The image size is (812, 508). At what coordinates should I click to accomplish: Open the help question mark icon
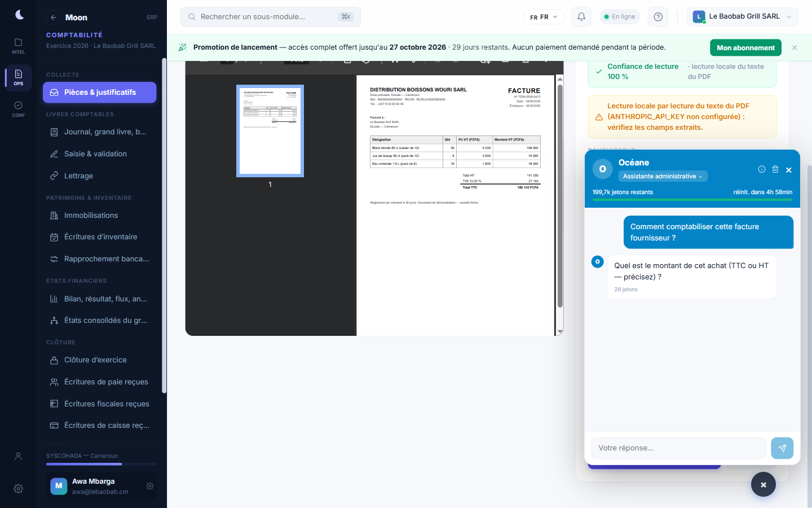658,17
